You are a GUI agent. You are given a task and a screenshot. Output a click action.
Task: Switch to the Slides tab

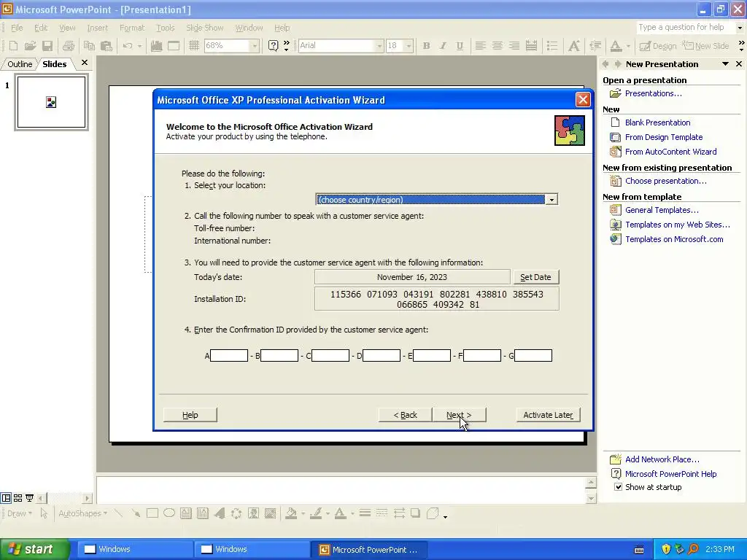pos(54,64)
